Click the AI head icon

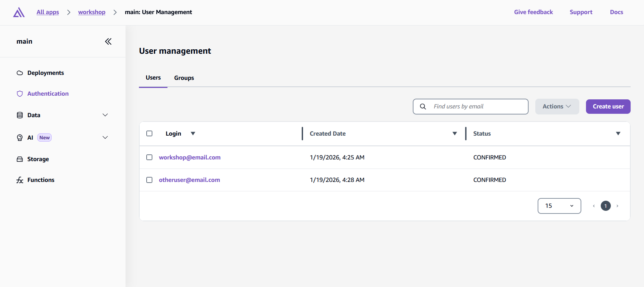[x=20, y=138]
